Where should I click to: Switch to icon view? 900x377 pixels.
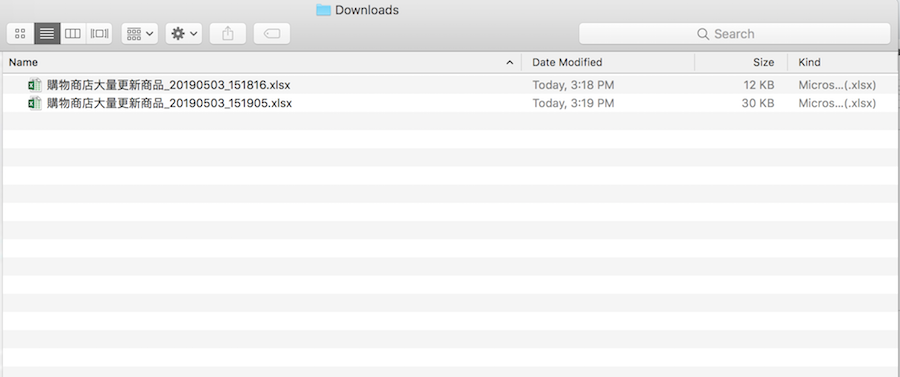[x=20, y=34]
